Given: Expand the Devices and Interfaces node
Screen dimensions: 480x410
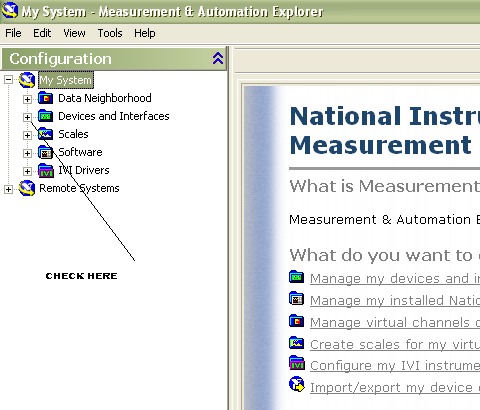Looking at the screenshot, I should click(27, 117).
